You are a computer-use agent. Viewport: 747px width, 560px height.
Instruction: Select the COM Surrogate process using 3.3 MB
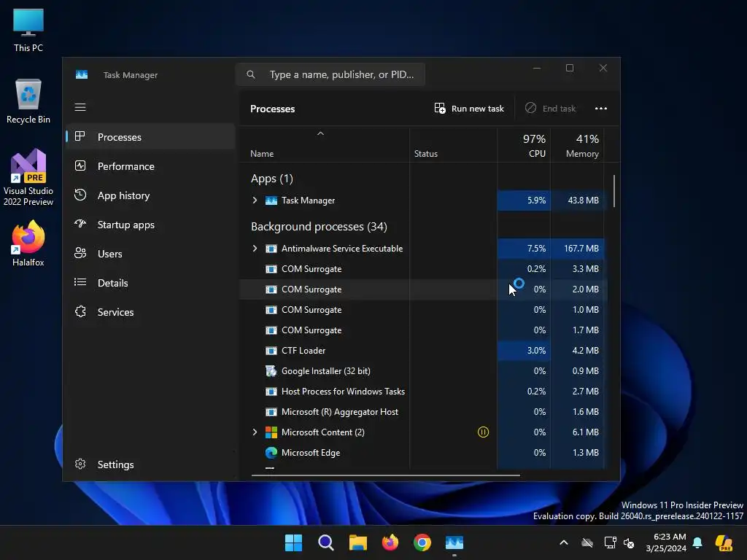pos(422,269)
